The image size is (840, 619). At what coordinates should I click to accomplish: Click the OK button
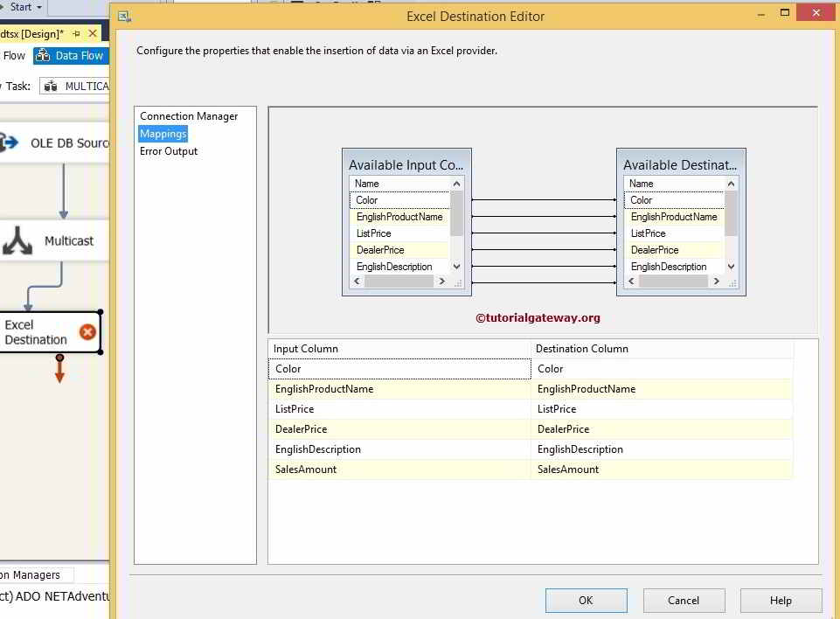click(x=586, y=600)
